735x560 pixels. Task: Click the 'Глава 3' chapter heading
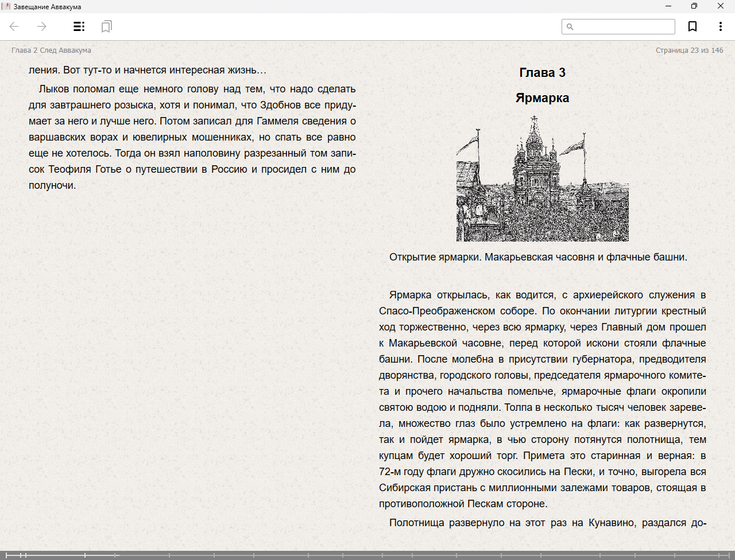542,73
